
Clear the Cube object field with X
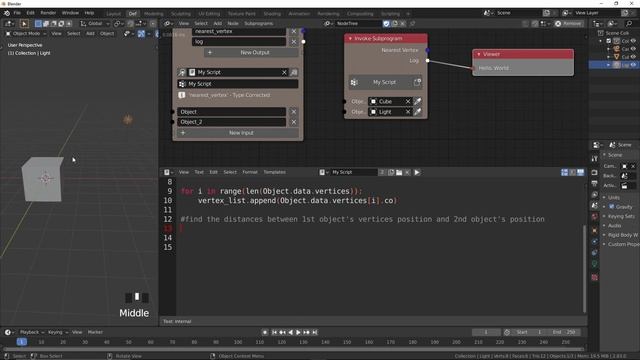pos(408,101)
